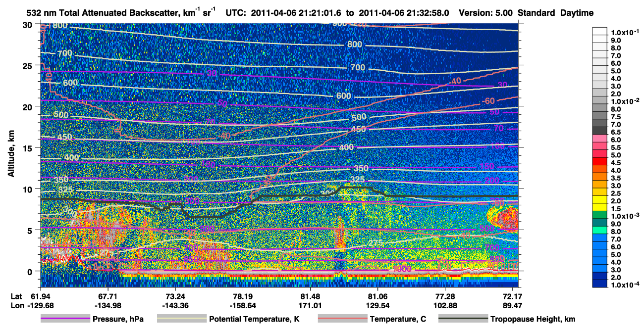Click the end time 2011-04-06 21:32:58.0
The width and height of the screenshot is (644, 330).
(x=403, y=13)
